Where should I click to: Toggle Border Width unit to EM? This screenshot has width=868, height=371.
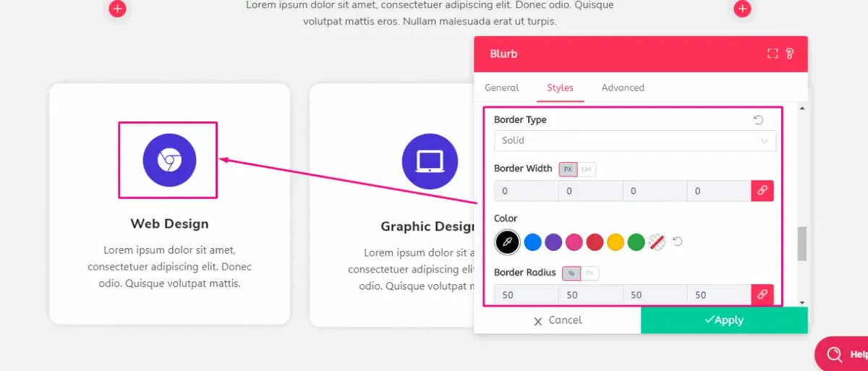(586, 169)
